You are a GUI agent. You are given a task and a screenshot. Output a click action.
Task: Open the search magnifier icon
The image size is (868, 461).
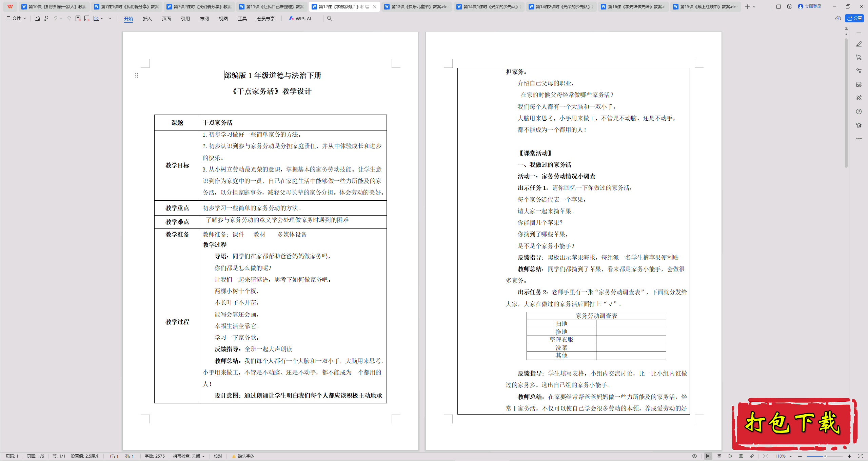(x=330, y=19)
